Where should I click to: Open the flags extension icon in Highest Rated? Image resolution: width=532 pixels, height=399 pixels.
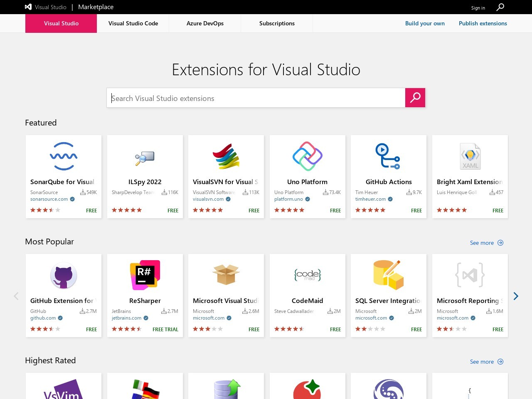coord(145,389)
